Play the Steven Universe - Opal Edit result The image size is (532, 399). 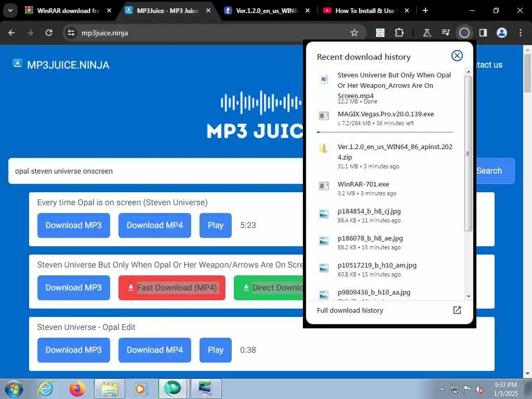coord(216,350)
